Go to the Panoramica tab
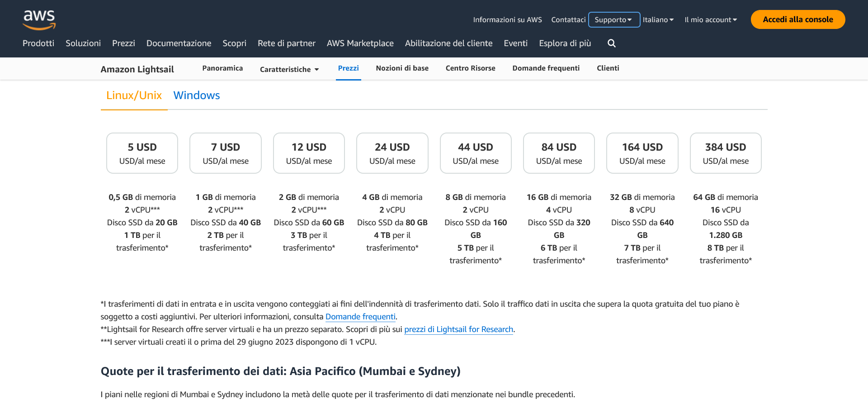868x413 pixels. [222, 68]
